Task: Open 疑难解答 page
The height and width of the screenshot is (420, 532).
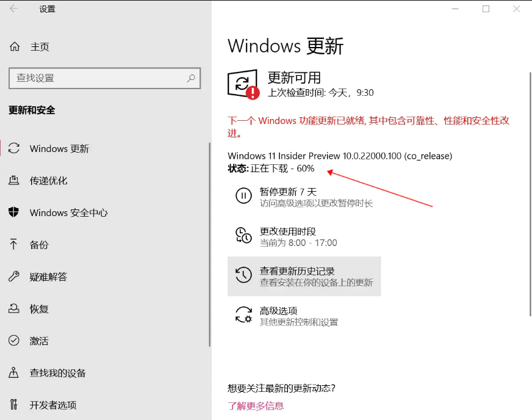Action: coord(48,277)
